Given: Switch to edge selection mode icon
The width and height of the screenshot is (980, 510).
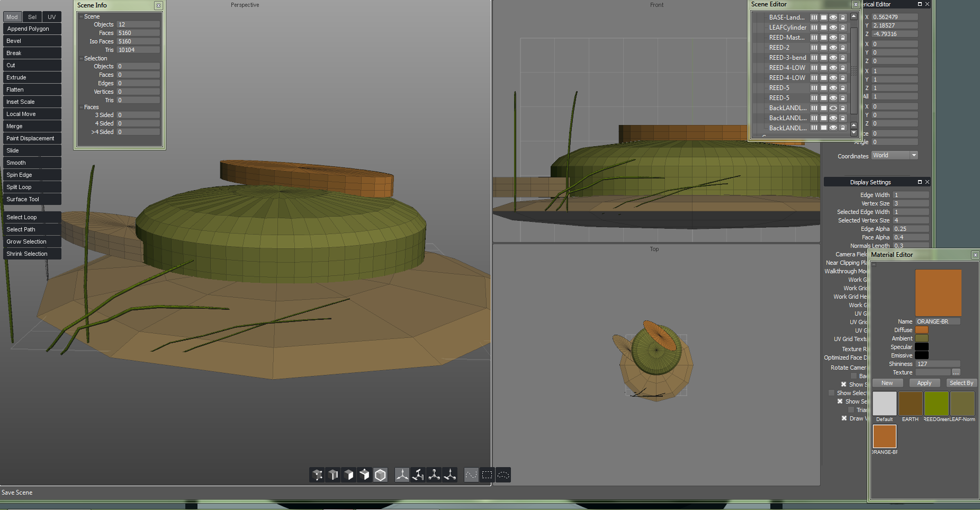Looking at the screenshot, I should [333, 475].
